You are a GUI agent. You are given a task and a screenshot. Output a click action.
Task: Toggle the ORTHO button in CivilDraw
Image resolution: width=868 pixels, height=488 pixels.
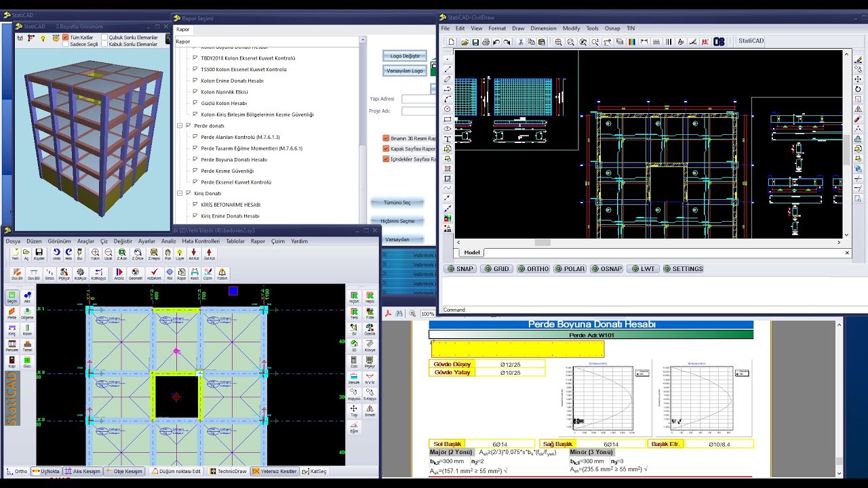(x=534, y=269)
